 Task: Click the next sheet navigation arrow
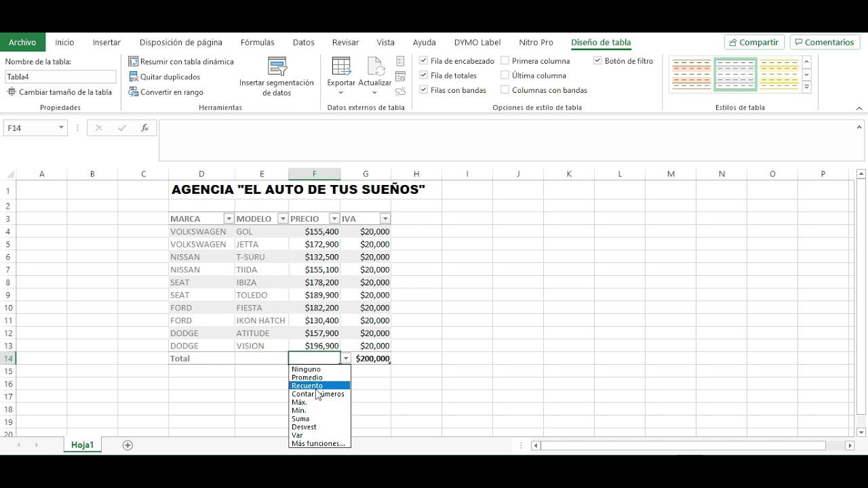(x=37, y=445)
